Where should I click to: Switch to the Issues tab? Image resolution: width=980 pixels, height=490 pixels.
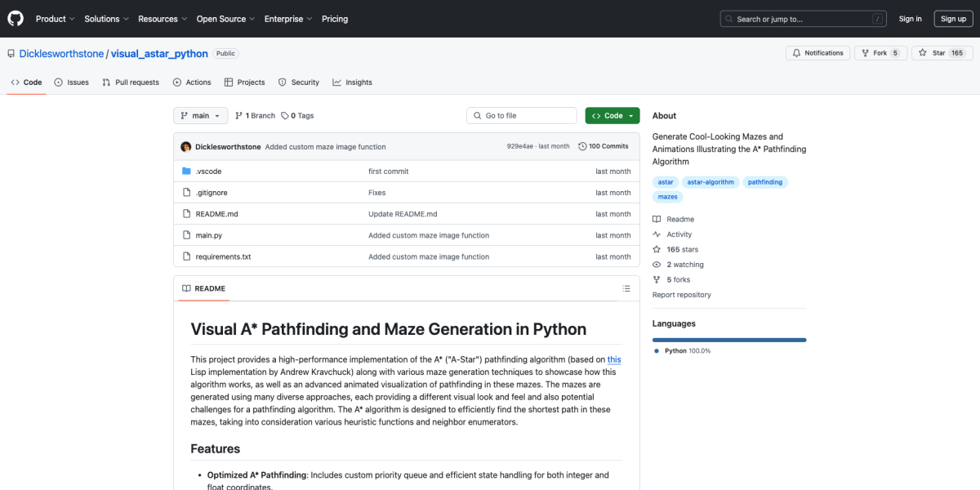click(72, 82)
